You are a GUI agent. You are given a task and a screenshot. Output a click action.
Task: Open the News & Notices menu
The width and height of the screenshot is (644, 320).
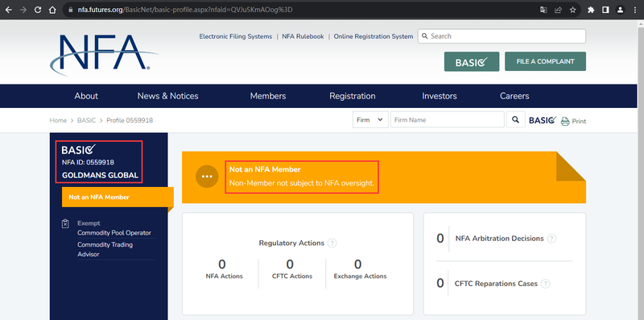click(167, 96)
